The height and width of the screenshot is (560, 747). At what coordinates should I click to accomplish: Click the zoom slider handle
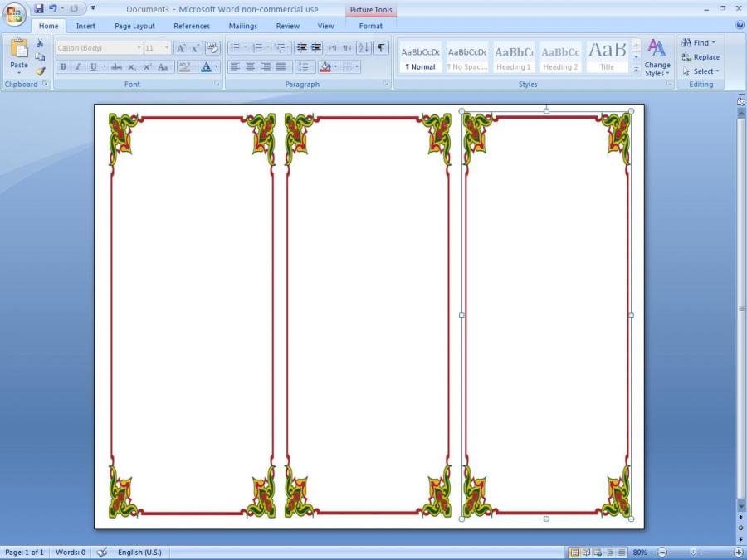694,552
